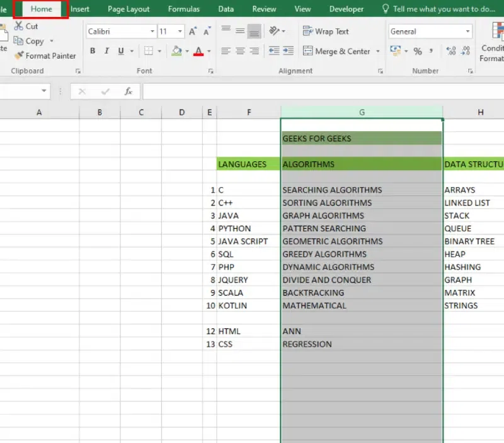Image resolution: width=504 pixels, height=443 pixels.
Task: Select column G header
Action: click(x=362, y=113)
